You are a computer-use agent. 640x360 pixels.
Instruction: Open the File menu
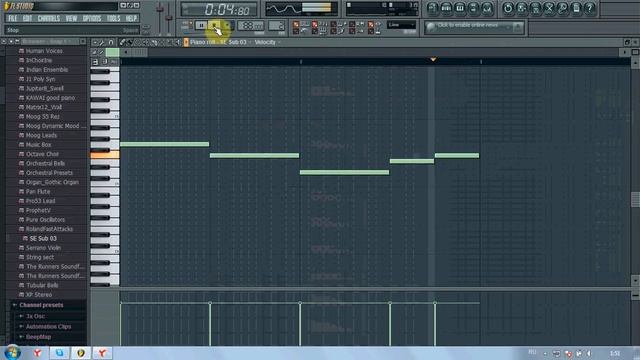click(13, 18)
